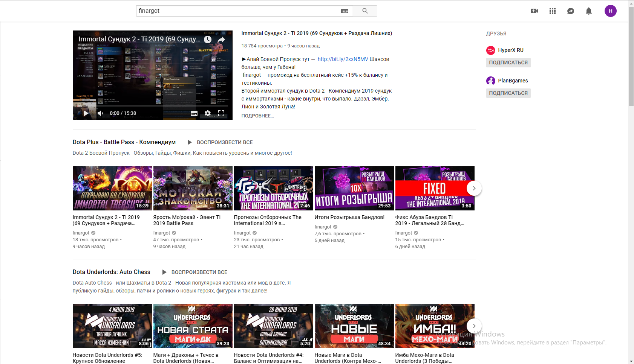Viewport: 634px width, 364px height.
Task: Open the Фикс Абуза Бандлов Ti title
Action: pos(430,220)
